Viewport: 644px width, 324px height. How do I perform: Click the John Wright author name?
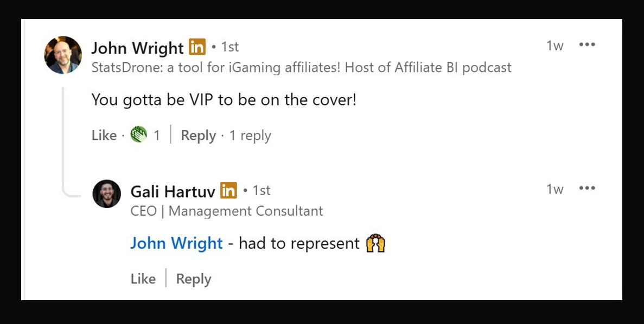coord(137,48)
